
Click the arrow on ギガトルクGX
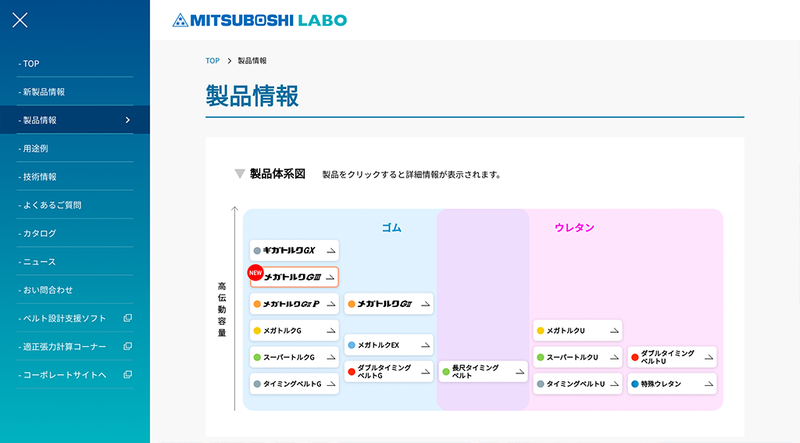pos(331,251)
